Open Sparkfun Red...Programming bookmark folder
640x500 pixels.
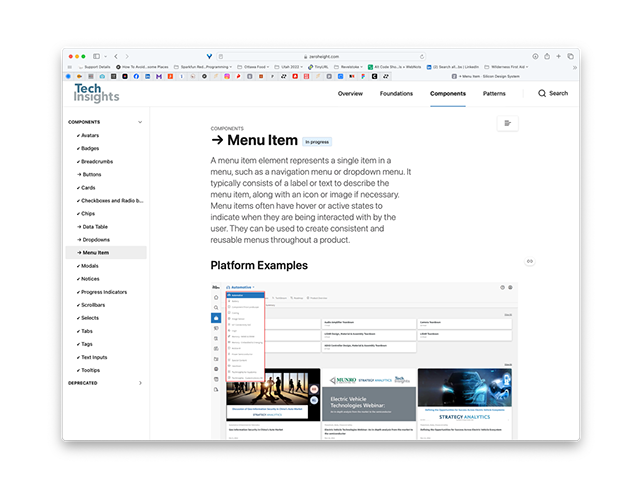(x=203, y=67)
